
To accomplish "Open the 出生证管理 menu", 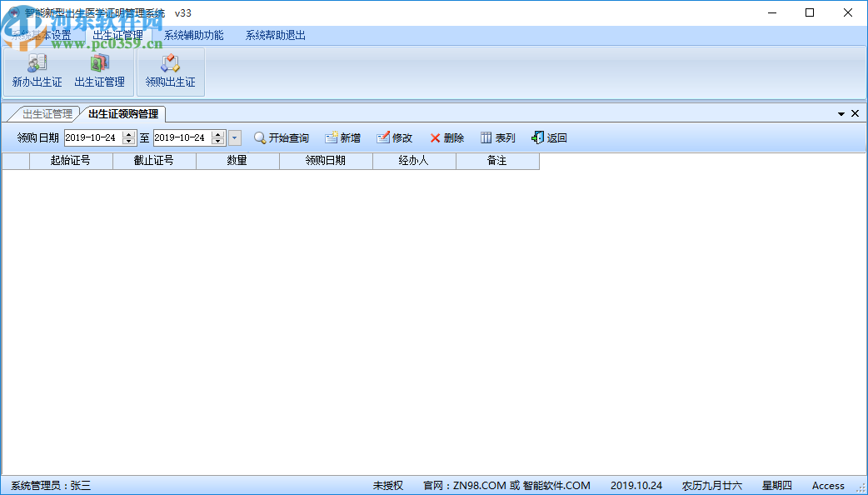I will [x=117, y=34].
